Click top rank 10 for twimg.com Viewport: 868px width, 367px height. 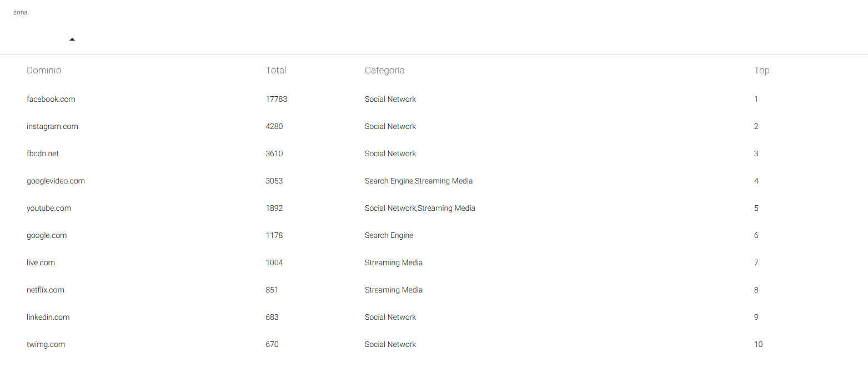pos(759,344)
